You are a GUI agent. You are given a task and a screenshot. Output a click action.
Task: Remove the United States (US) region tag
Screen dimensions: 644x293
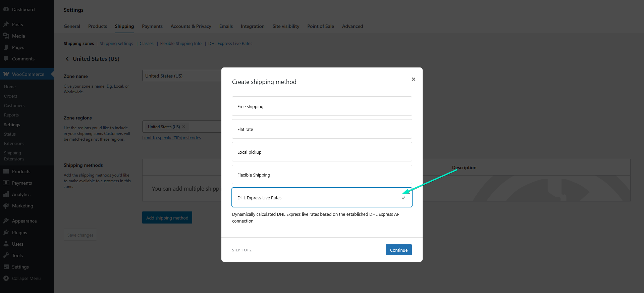click(x=184, y=127)
